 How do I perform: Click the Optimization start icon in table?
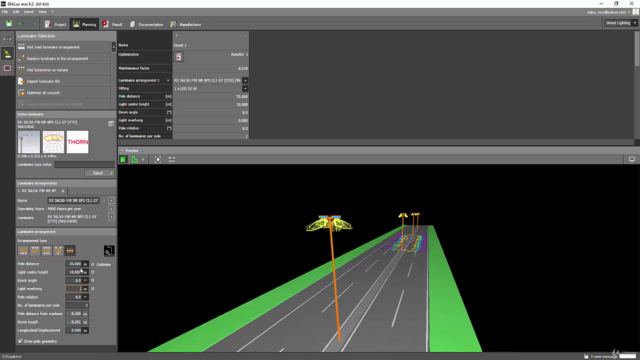click(x=178, y=57)
